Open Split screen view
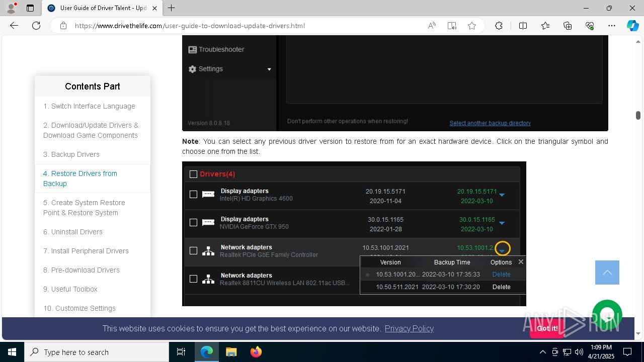The height and width of the screenshot is (362, 644). pos(523,26)
